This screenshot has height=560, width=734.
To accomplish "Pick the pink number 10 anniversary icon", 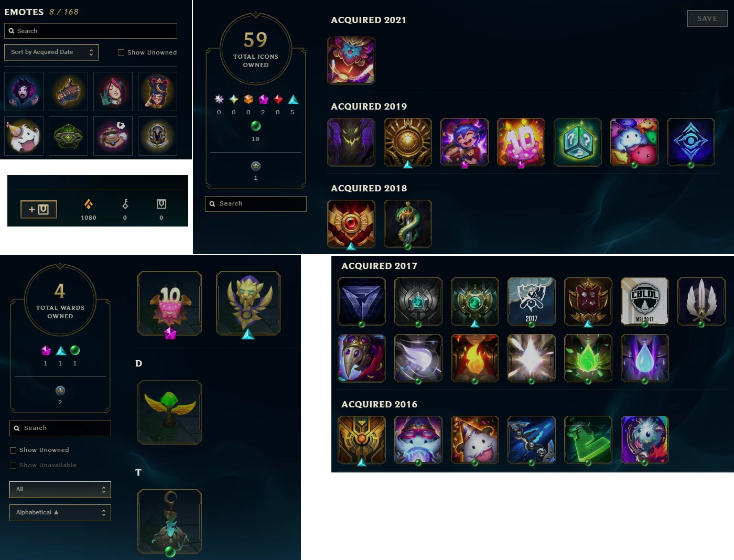I will point(521,142).
